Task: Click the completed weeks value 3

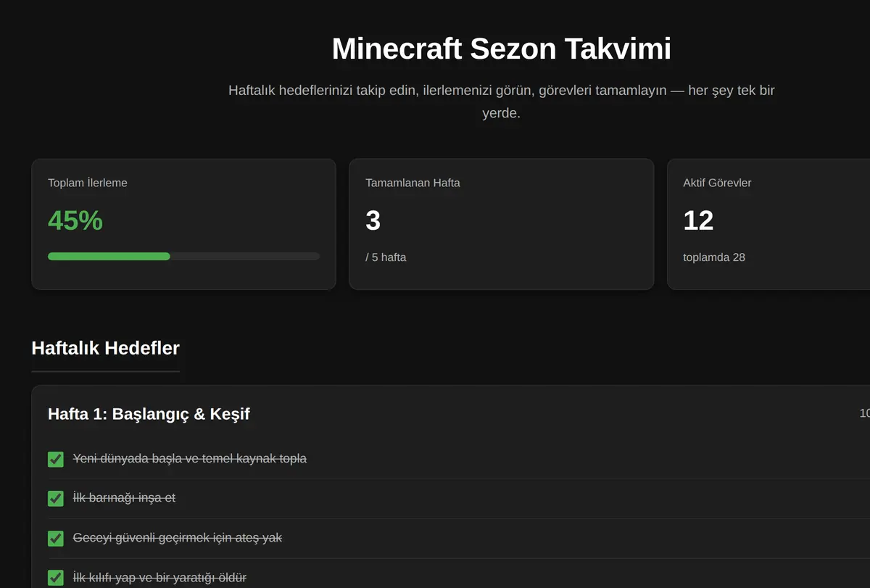Action: point(373,220)
